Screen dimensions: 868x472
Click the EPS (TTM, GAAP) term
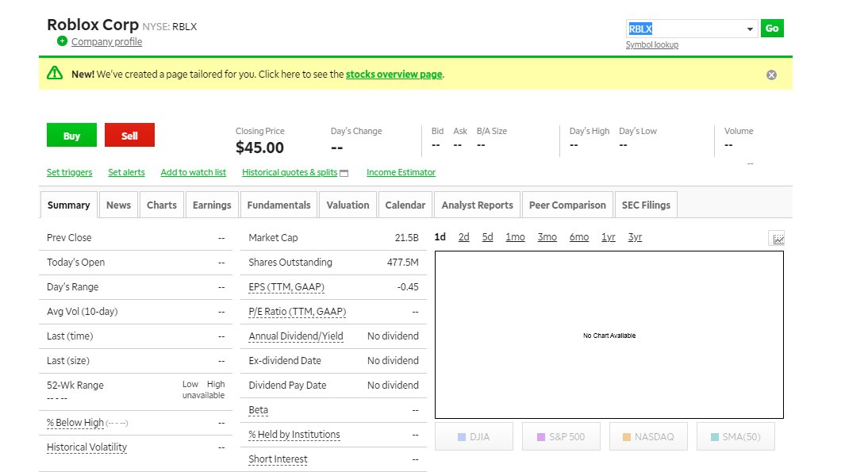point(286,287)
